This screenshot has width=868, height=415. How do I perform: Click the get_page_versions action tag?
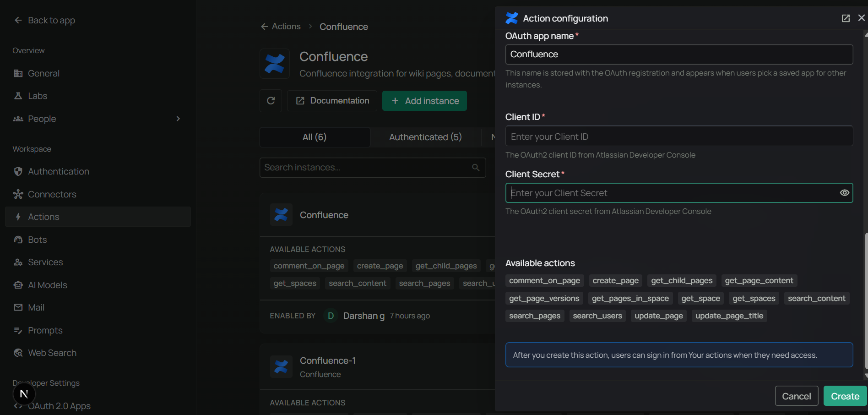544,298
